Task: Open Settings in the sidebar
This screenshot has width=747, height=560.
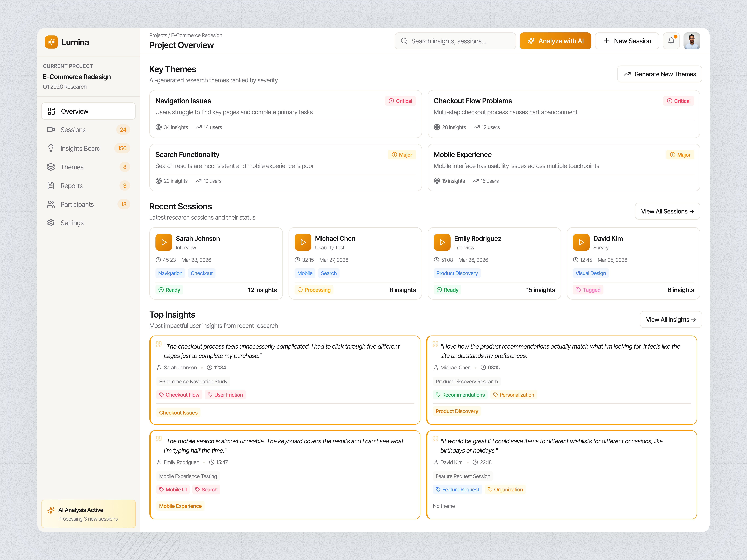Action: point(88,223)
